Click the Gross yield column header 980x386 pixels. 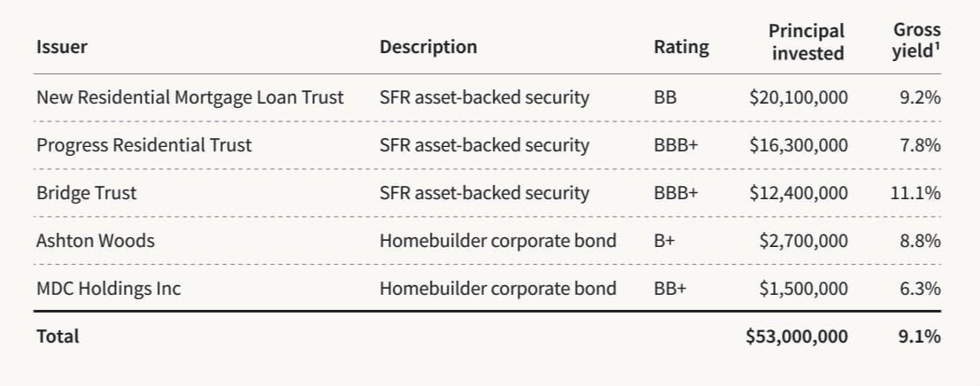coord(915,42)
